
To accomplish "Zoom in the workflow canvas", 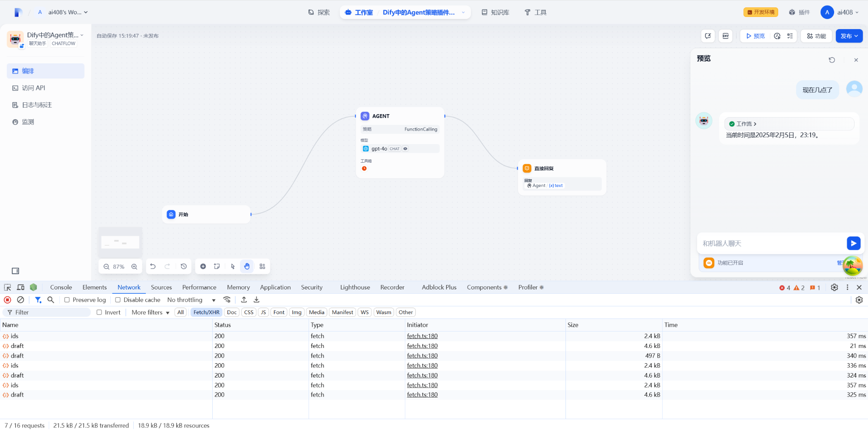I will click(135, 267).
